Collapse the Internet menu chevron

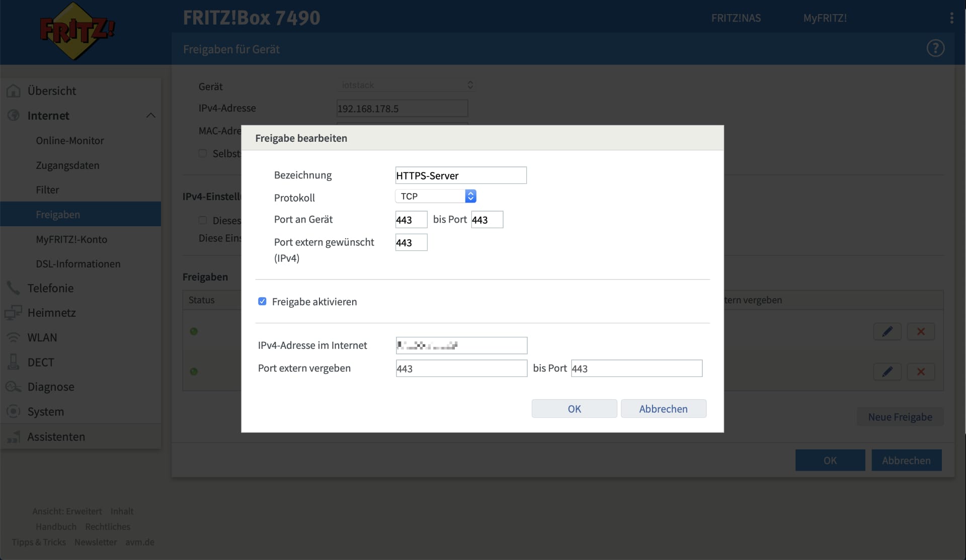point(150,116)
